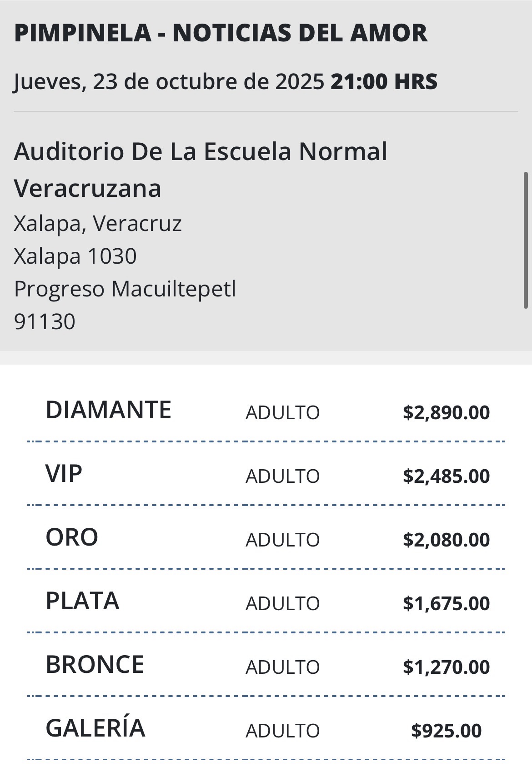Select the GALERÍA ticket section

(95, 727)
